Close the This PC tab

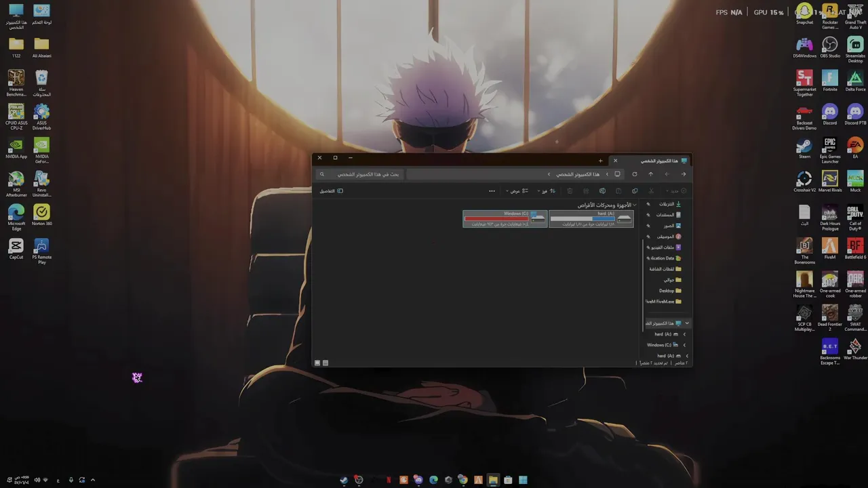[616, 161]
